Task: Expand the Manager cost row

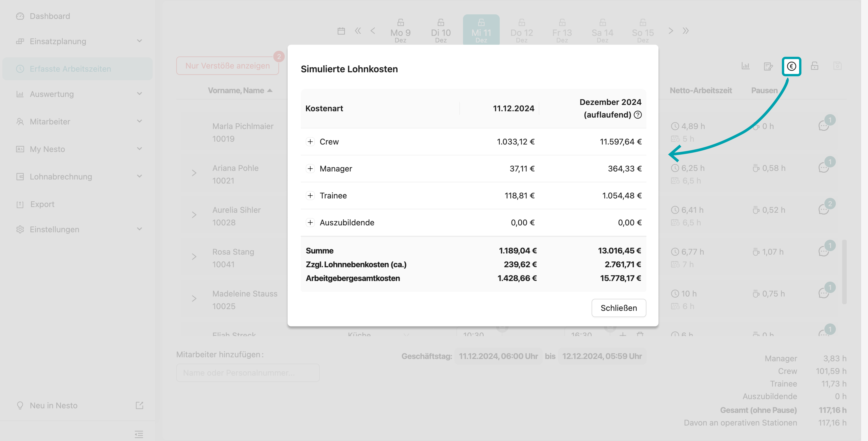Action: (x=310, y=169)
